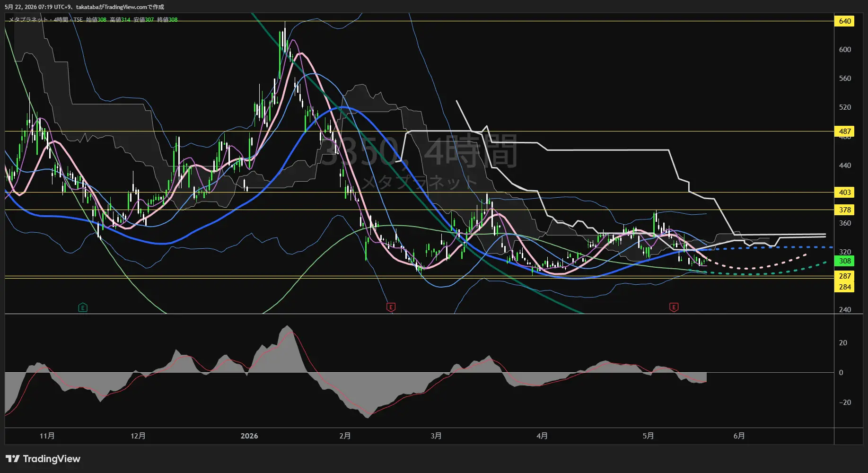The height and width of the screenshot is (473, 868).
Task: Click the 高値314 high value in the legend
Action: [120, 20]
